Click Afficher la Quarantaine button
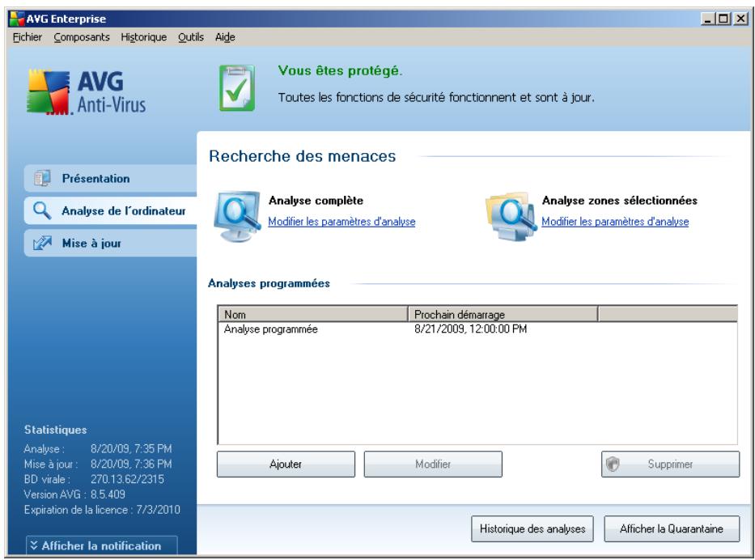The width and height of the screenshot is (755, 560). pyautogui.click(x=672, y=528)
